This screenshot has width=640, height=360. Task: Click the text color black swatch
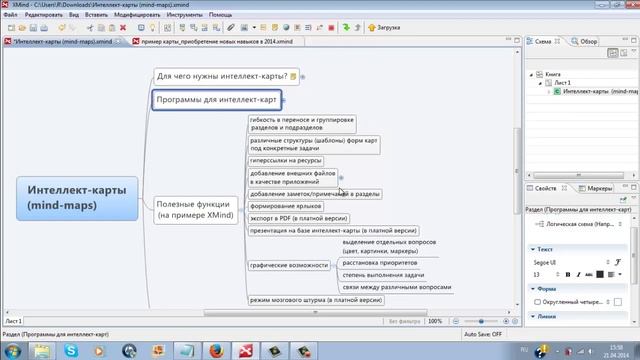pyautogui.click(x=600, y=275)
